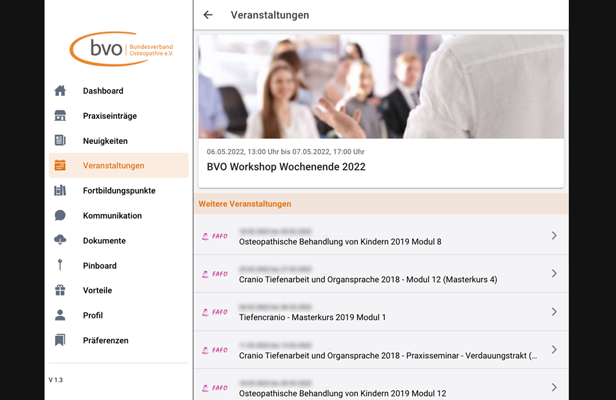Click the pin icon for Pinboard
The width and height of the screenshot is (616, 400).
point(60,265)
